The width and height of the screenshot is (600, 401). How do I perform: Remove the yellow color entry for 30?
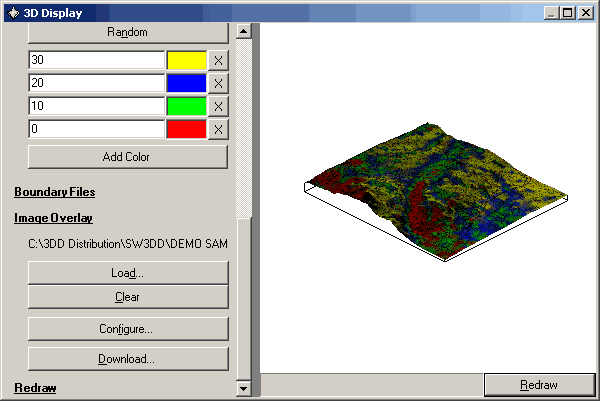218,60
